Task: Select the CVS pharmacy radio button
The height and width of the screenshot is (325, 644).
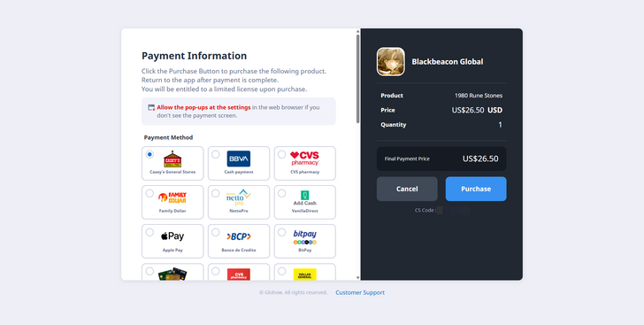Action: coord(281,154)
